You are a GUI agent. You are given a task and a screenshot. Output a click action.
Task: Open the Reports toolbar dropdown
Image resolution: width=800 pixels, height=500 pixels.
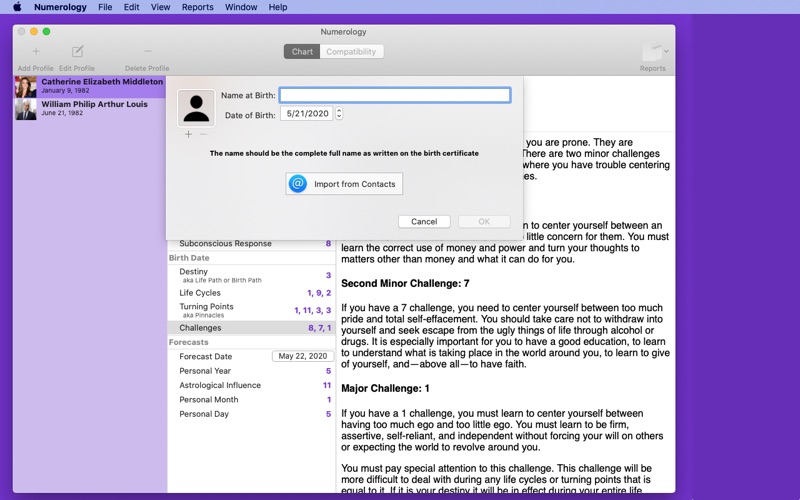coord(655,52)
